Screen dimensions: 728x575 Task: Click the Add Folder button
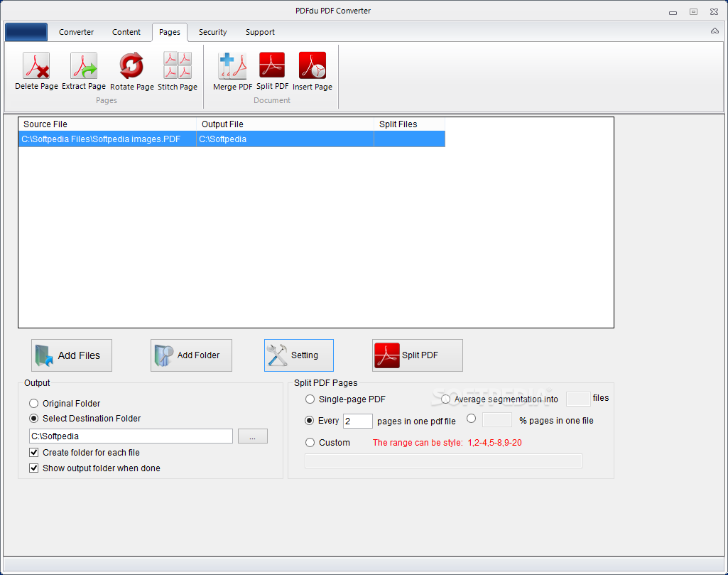[x=191, y=355]
